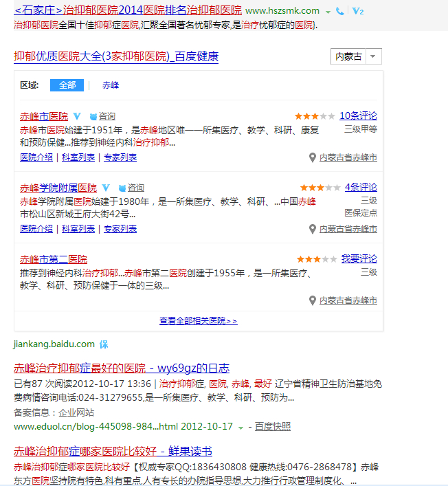The image size is (448, 486).
Task: Open the 百度快照 cached page link
Action: (x=273, y=427)
